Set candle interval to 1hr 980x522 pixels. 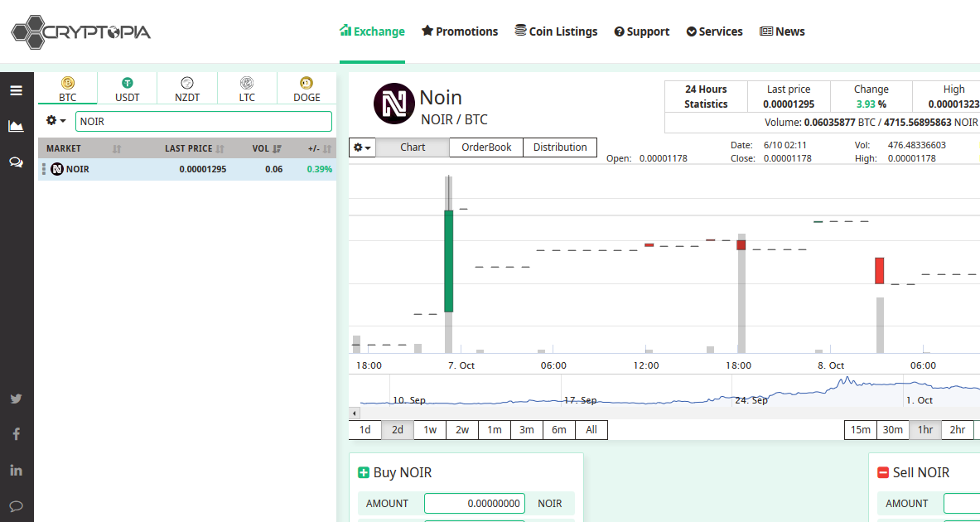click(x=925, y=429)
